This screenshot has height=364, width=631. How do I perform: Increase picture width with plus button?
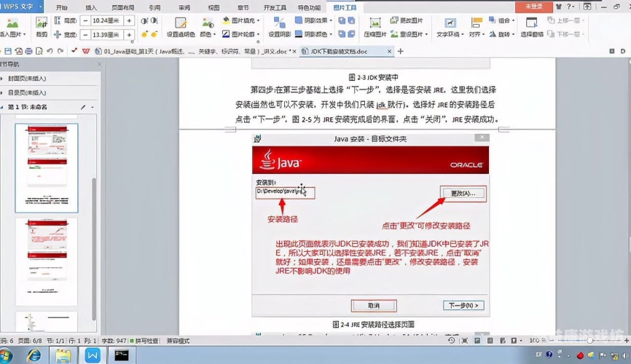tap(129, 35)
